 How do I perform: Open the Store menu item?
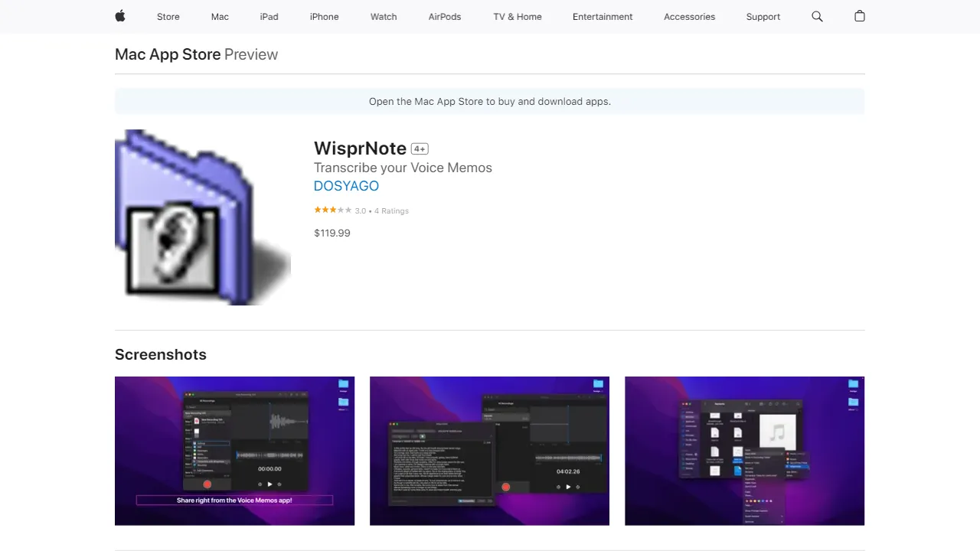click(x=168, y=17)
